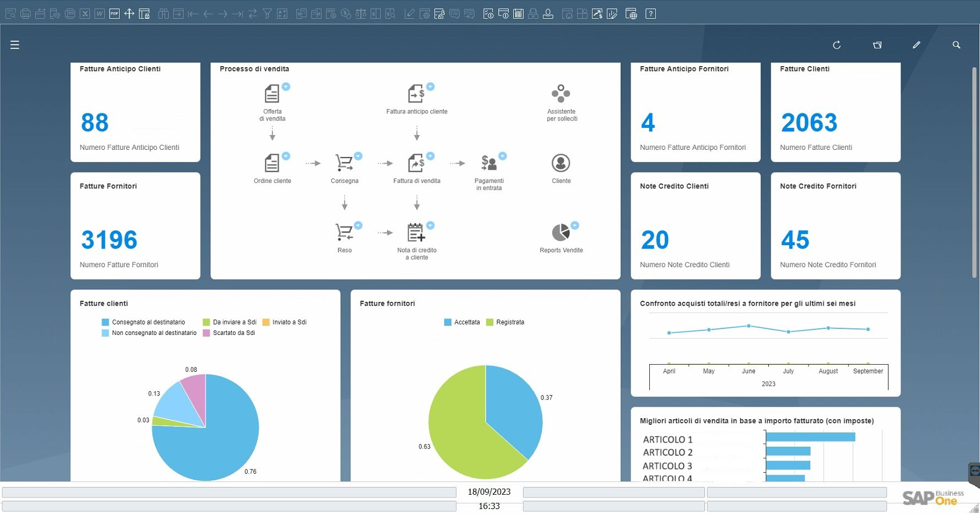
Task: Expand the dropdown beside Reports Vendite
Action: coord(575,225)
